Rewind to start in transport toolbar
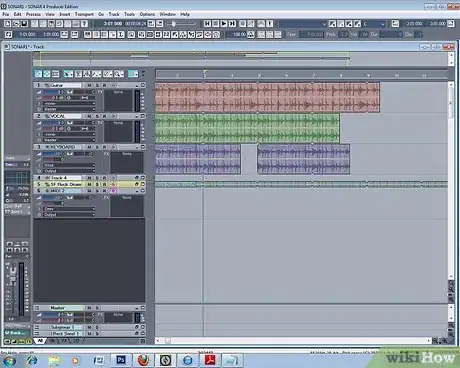Image resolution: width=460 pixels, height=368 pixels. [x=207, y=24]
